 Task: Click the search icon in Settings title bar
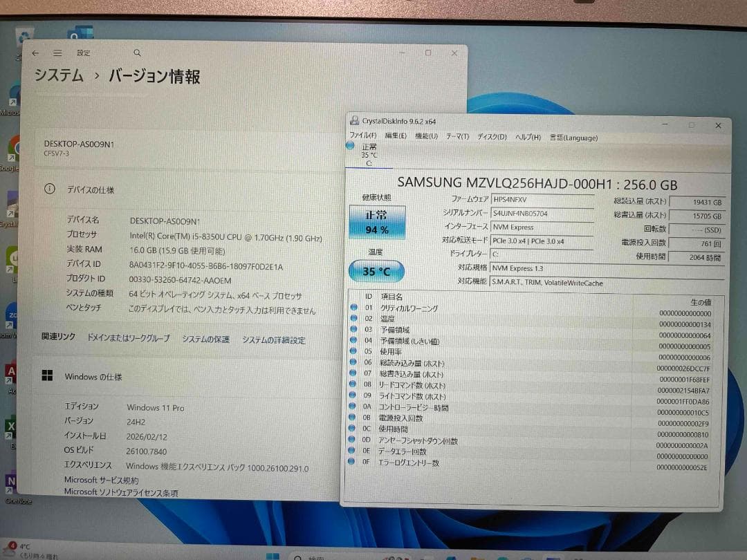coord(137,53)
